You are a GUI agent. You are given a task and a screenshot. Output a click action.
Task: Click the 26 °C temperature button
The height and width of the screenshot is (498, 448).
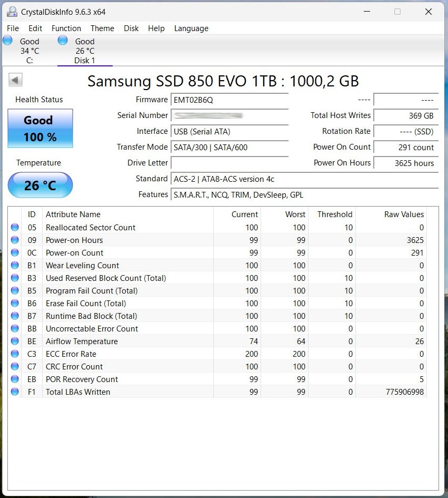pyautogui.click(x=41, y=185)
